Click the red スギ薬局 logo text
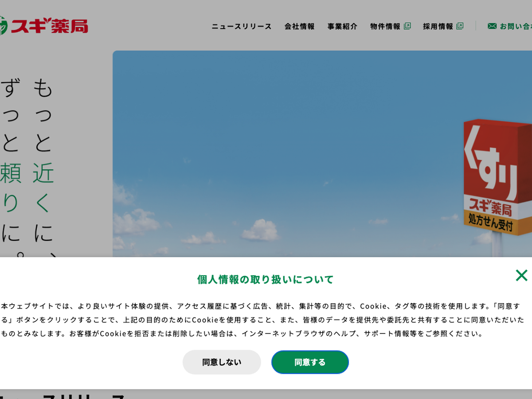The image size is (532, 399). [x=50, y=26]
